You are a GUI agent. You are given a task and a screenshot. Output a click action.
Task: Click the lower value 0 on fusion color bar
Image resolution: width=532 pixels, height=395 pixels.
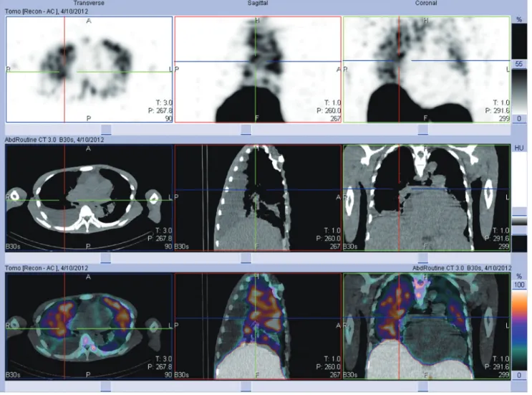519,376
